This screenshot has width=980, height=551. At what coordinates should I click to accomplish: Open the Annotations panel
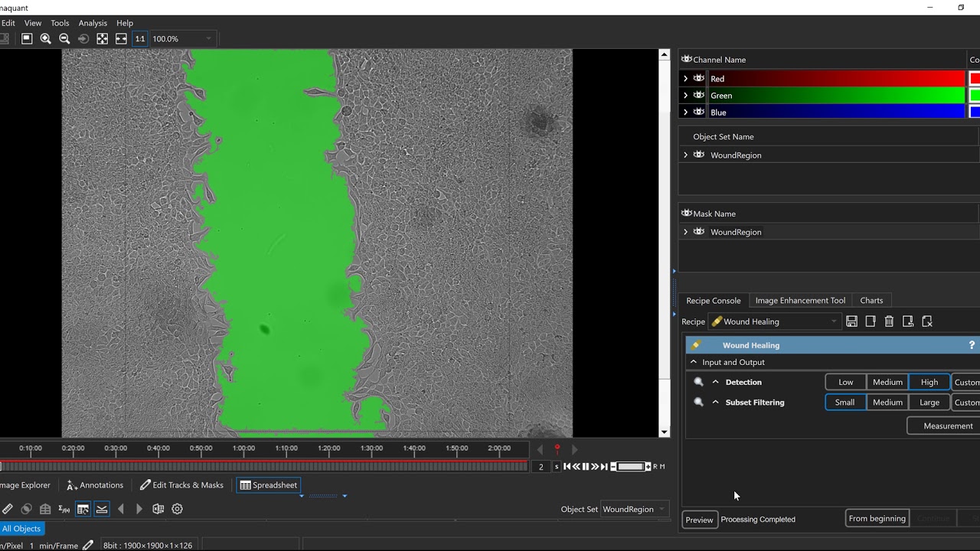point(95,485)
